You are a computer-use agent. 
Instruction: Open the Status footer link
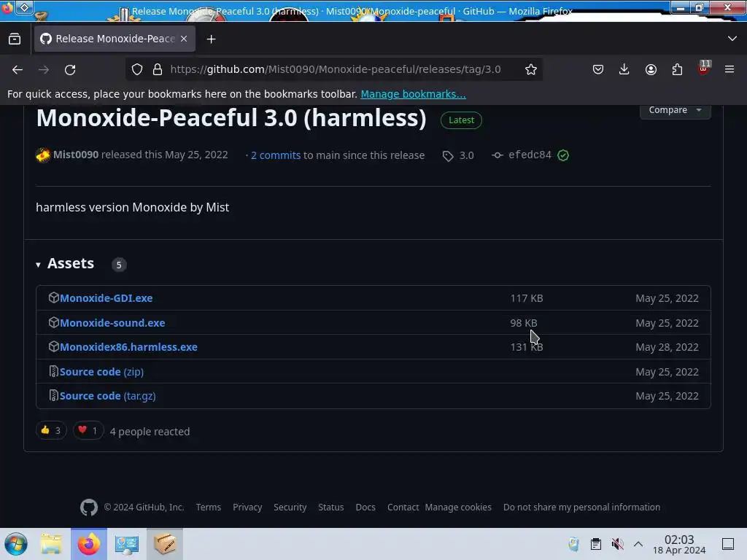click(x=330, y=507)
